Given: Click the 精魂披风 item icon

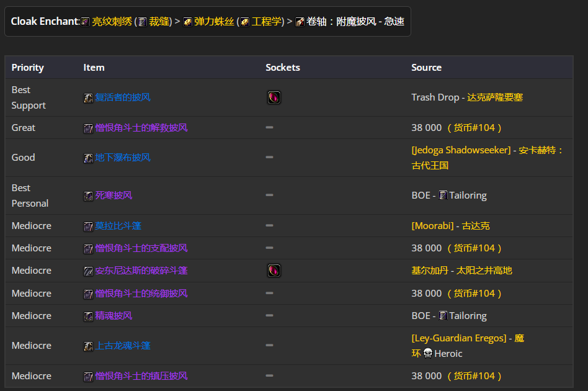Looking at the screenshot, I should 88,317.
